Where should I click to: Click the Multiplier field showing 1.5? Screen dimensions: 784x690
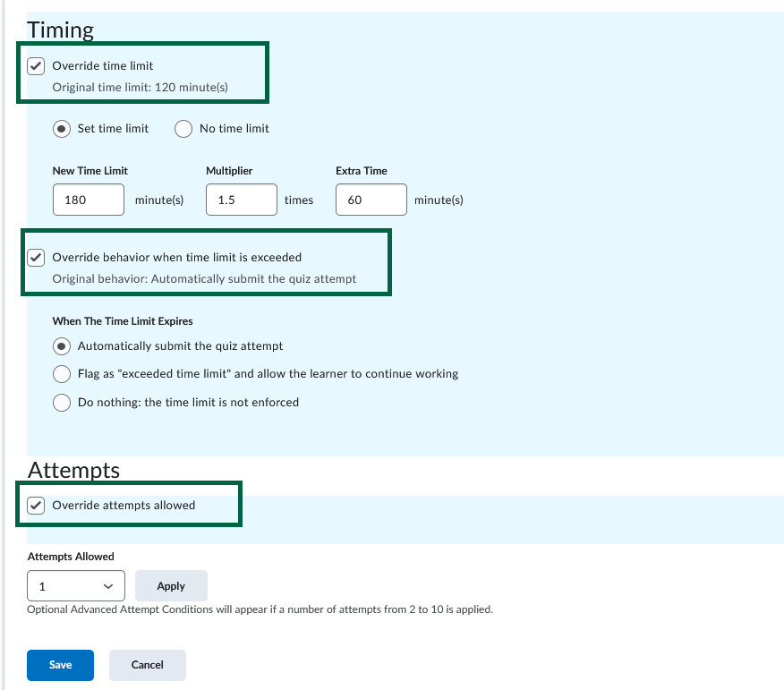tap(241, 199)
